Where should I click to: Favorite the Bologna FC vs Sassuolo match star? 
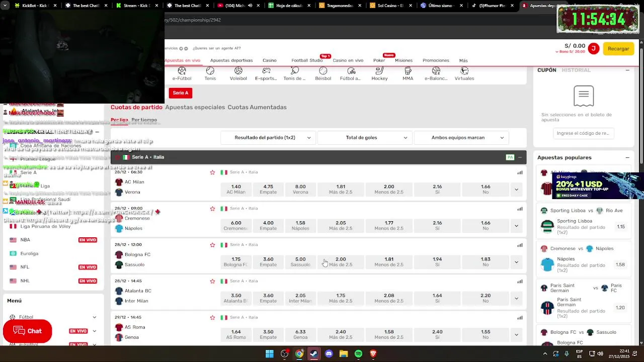(x=212, y=245)
